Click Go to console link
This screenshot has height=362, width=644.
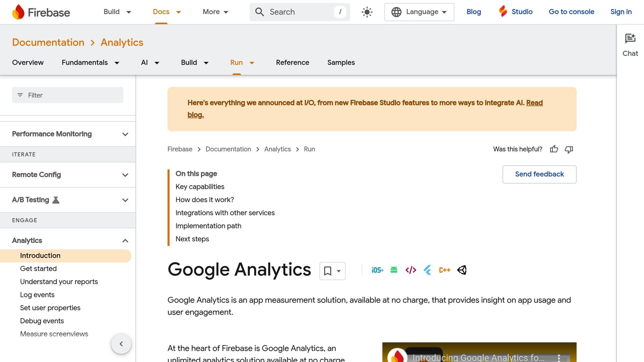point(571,12)
